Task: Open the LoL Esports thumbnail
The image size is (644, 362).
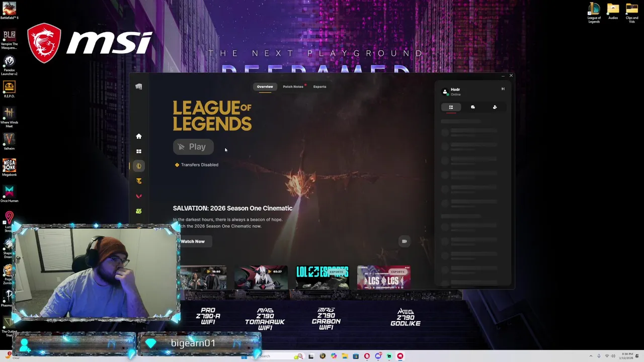Action: (322, 278)
